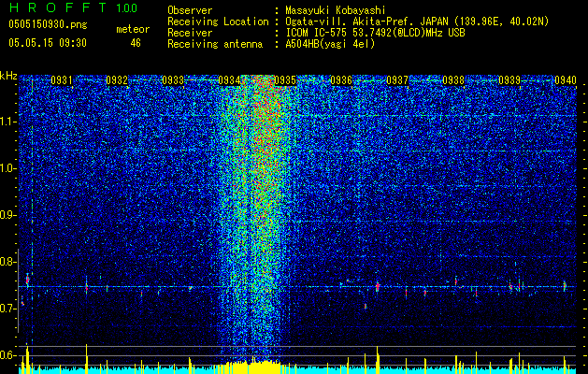Viewport: 588px width, 374px height.
Task: Click the 'Observer' field label
Action: (190, 10)
